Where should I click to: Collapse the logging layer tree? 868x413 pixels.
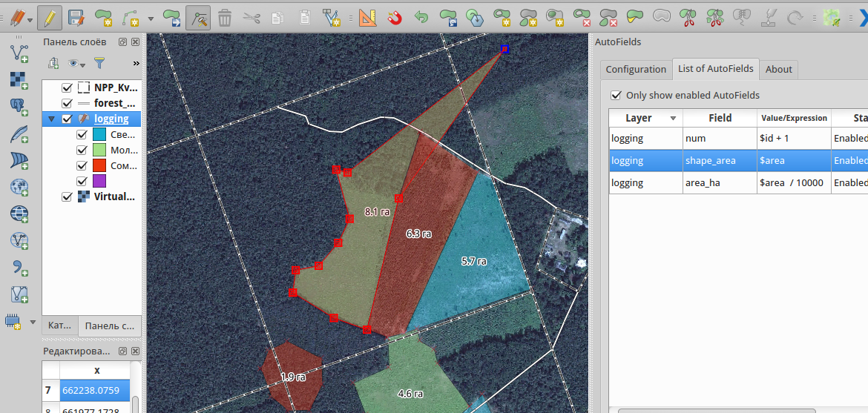[52, 119]
